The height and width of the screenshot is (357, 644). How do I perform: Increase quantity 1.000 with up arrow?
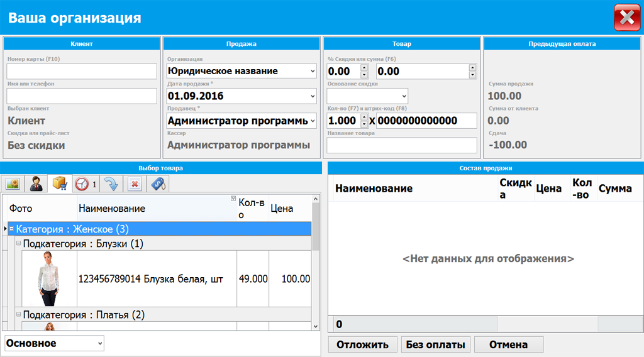click(x=364, y=118)
